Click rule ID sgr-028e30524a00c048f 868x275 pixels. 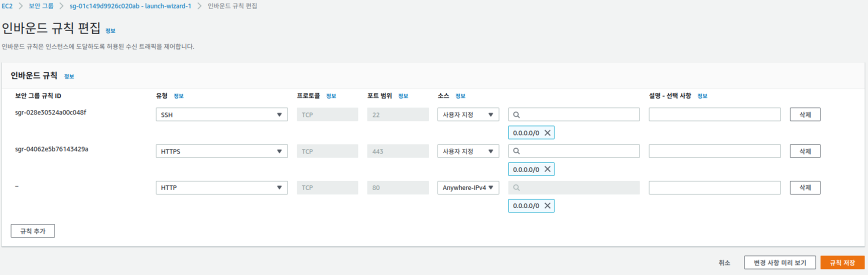(51, 113)
